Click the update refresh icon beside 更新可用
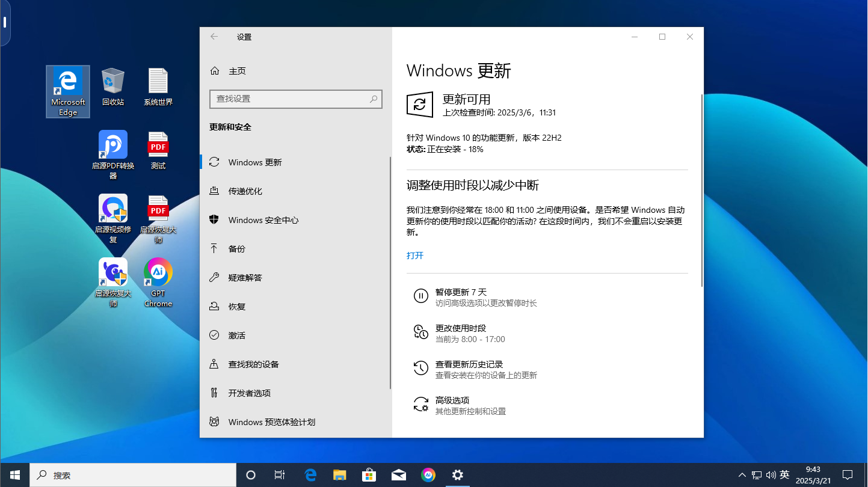Screen dimensions: 868x487 click(x=420, y=105)
